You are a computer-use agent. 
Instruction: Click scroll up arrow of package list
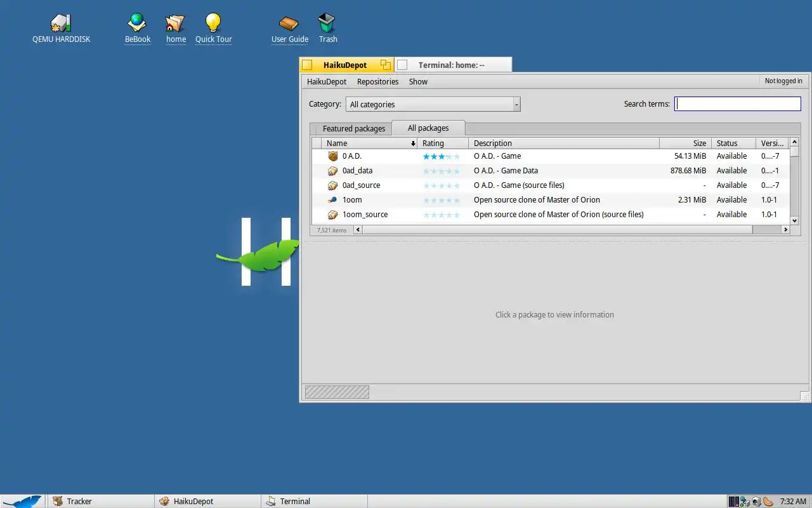coord(794,142)
